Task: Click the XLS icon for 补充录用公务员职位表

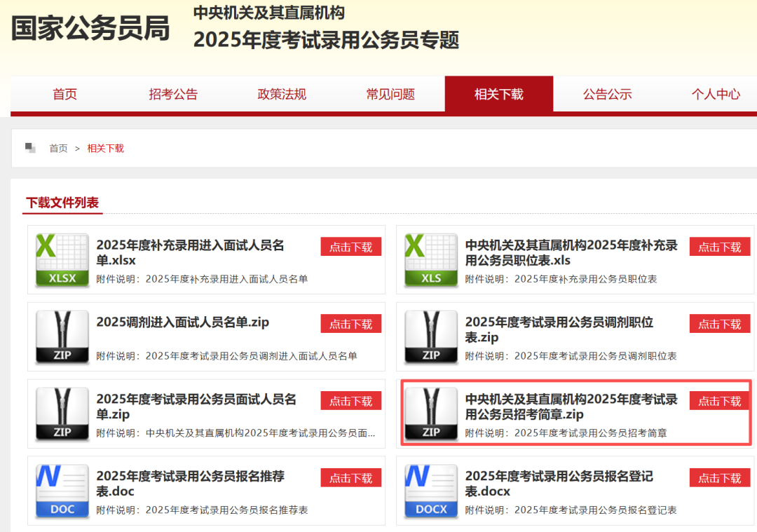Action: coord(431,260)
